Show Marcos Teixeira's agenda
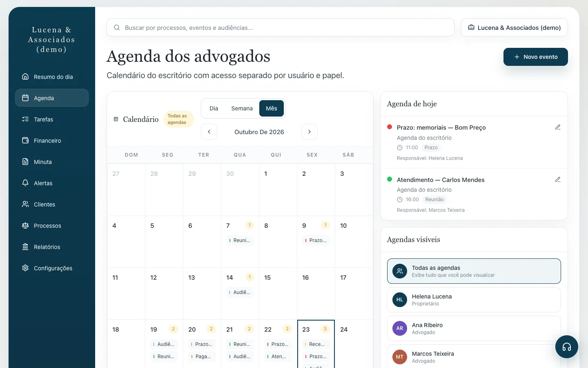The height and width of the screenshot is (368, 588). pyautogui.click(x=474, y=357)
